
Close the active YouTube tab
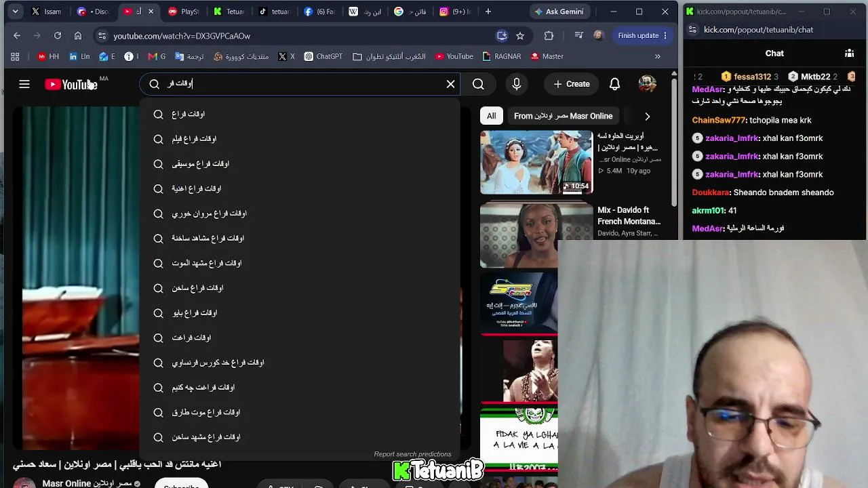pos(151,12)
